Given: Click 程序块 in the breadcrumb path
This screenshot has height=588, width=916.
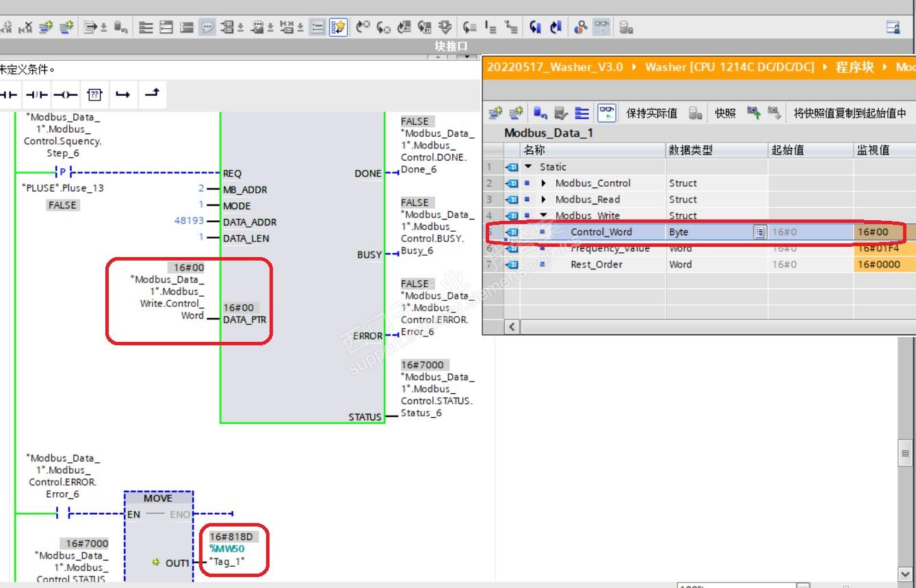Looking at the screenshot, I should [854, 67].
